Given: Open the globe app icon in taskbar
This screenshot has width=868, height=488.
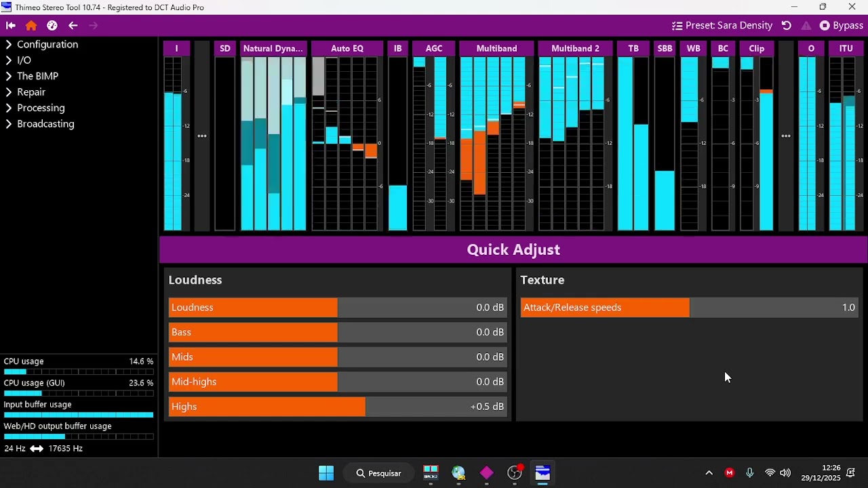Looking at the screenshot, I should coord(459,473).
